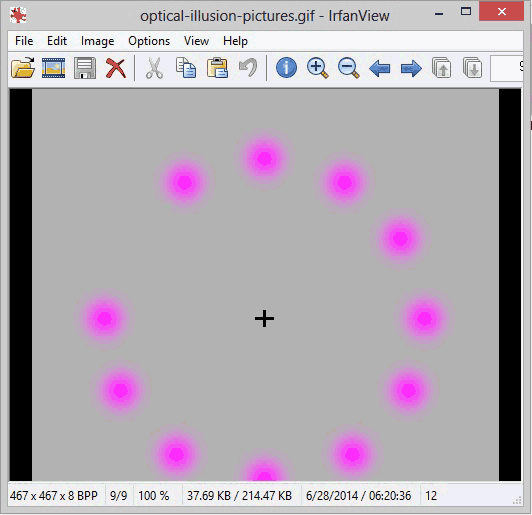Click the 100 % zoom status text
The height and width of the screenshot is (515, 532).
153,496
